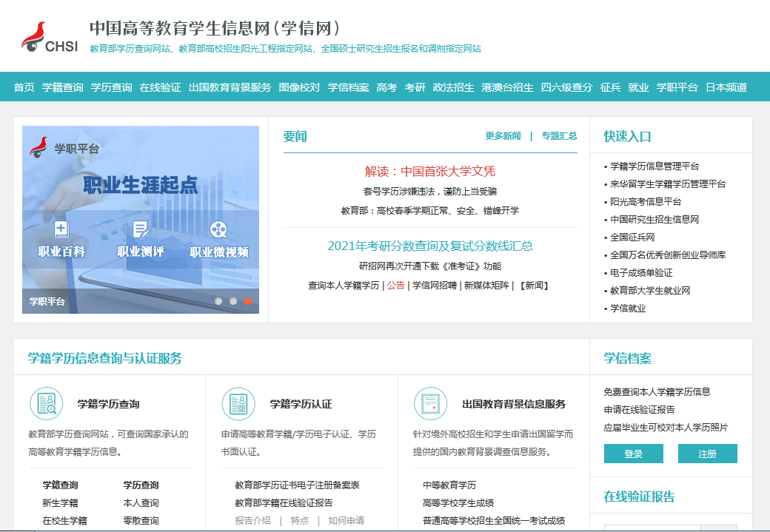Click the 注册 button
The width and height of the screenshot is (770, 532).
tap(708, 454)
